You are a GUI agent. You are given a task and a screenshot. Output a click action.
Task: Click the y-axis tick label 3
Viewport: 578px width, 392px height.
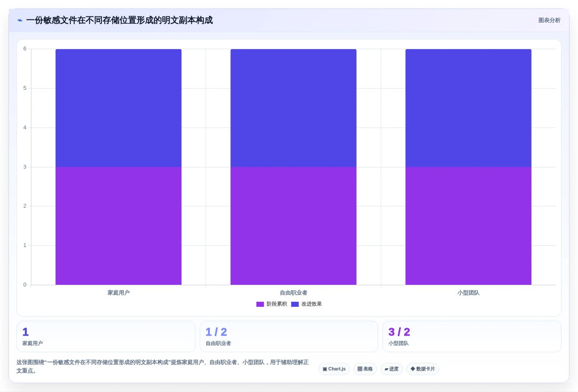point(25,167)
